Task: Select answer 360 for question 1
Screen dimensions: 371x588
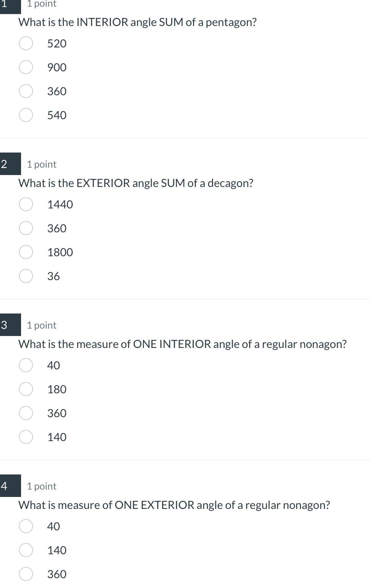Action: [26, 91]
